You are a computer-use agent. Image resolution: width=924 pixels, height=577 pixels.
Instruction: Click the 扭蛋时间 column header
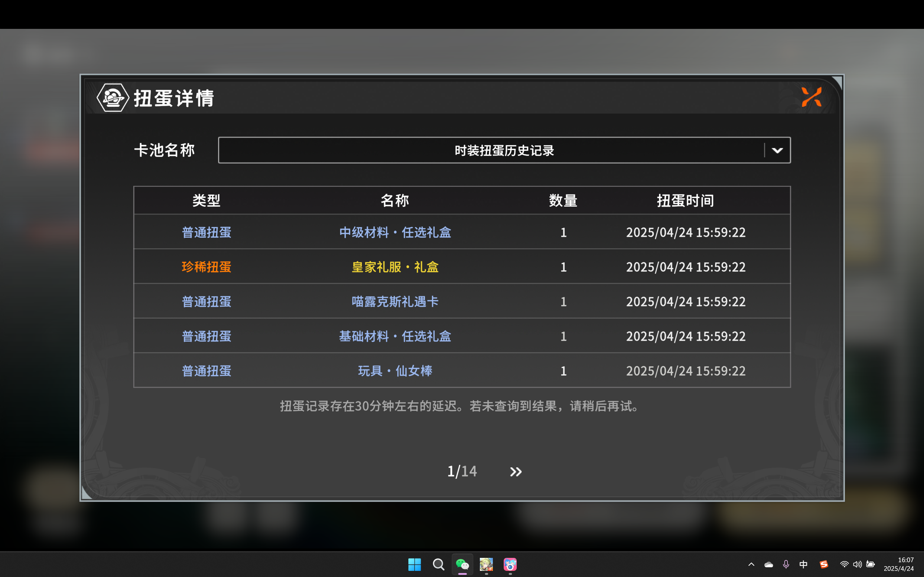(x=685, y=200)
